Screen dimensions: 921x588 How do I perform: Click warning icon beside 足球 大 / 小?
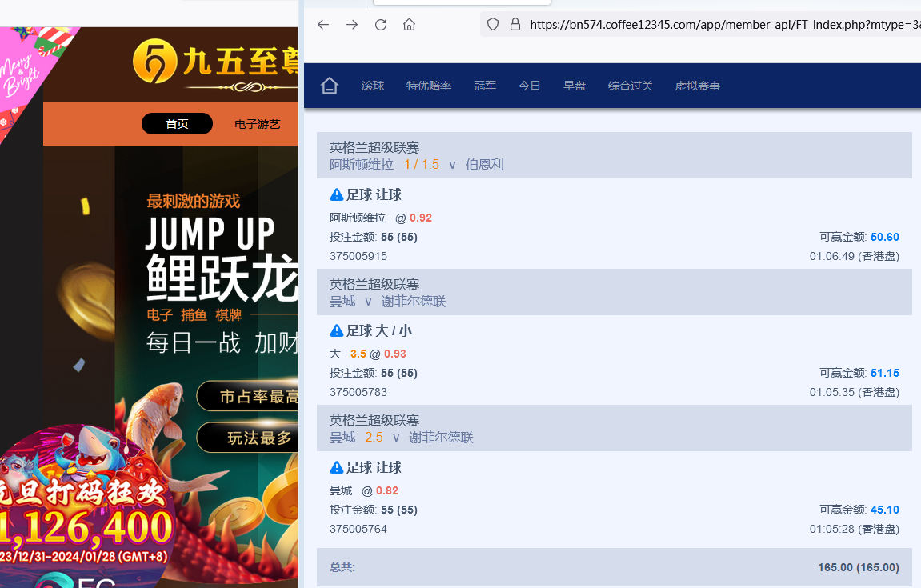[x=337, y=330]
